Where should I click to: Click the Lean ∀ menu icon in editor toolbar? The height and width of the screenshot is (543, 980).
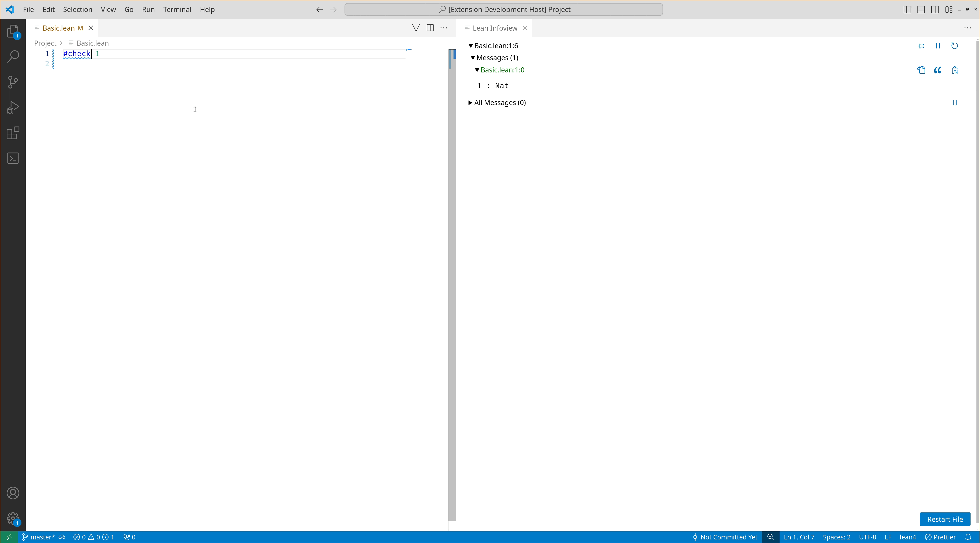416,28
